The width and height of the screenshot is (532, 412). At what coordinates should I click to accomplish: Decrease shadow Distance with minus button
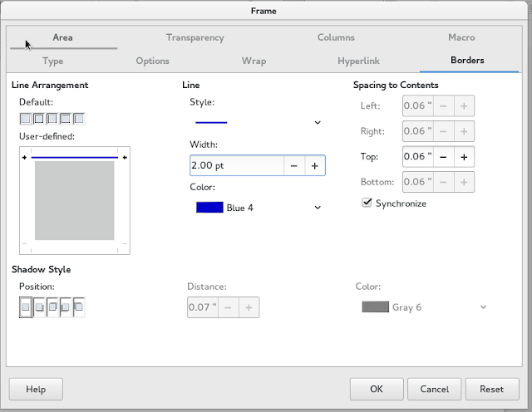(228, 307)
